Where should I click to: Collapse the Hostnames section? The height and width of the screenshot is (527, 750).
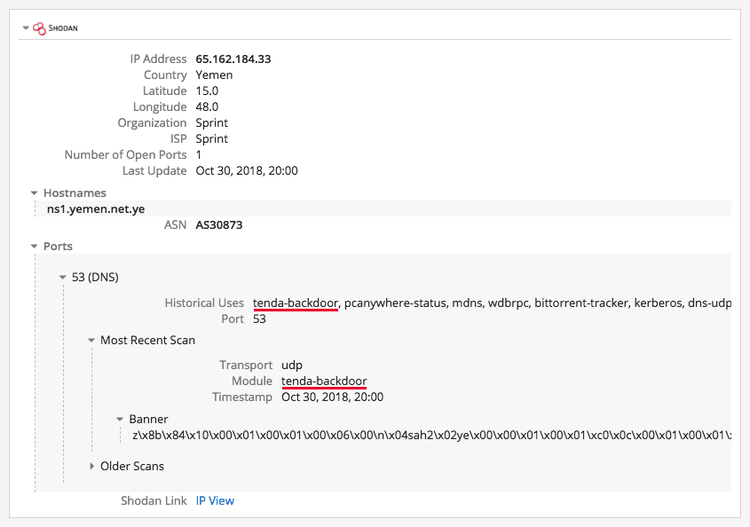[35, 193]
